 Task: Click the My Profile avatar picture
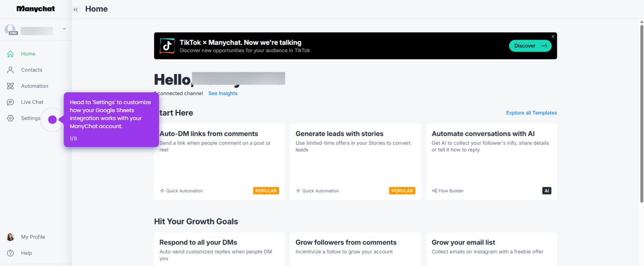pyautogui.click(x=10, y=237)
